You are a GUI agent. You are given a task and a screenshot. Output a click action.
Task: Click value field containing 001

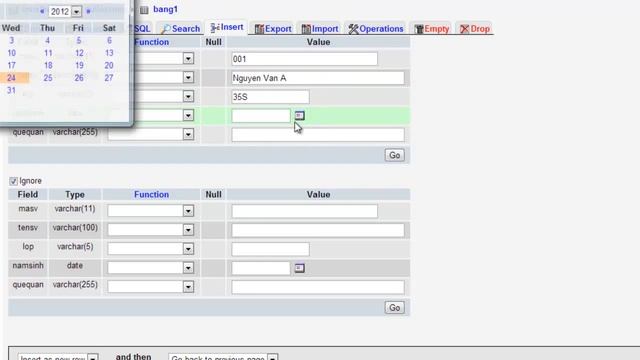pos(304,59)
